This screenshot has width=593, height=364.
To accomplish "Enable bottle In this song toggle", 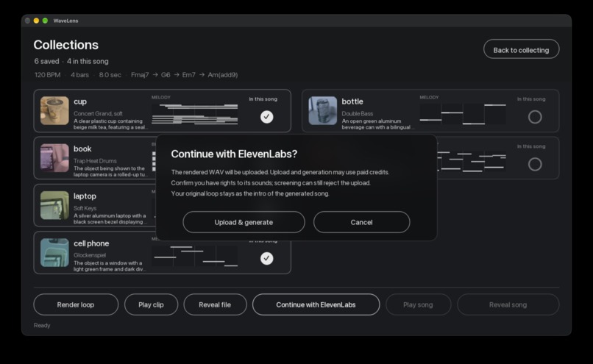I will pyautogui.click(x=535, y=117).
